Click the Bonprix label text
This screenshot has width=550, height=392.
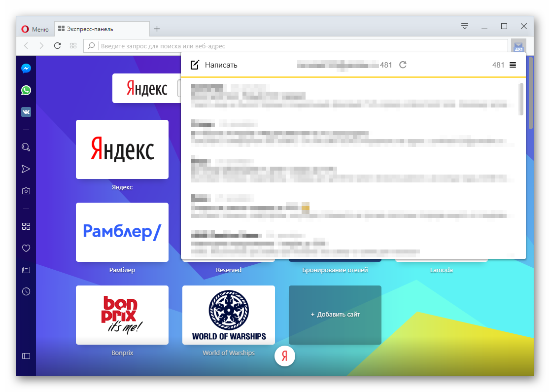point(122,353)
